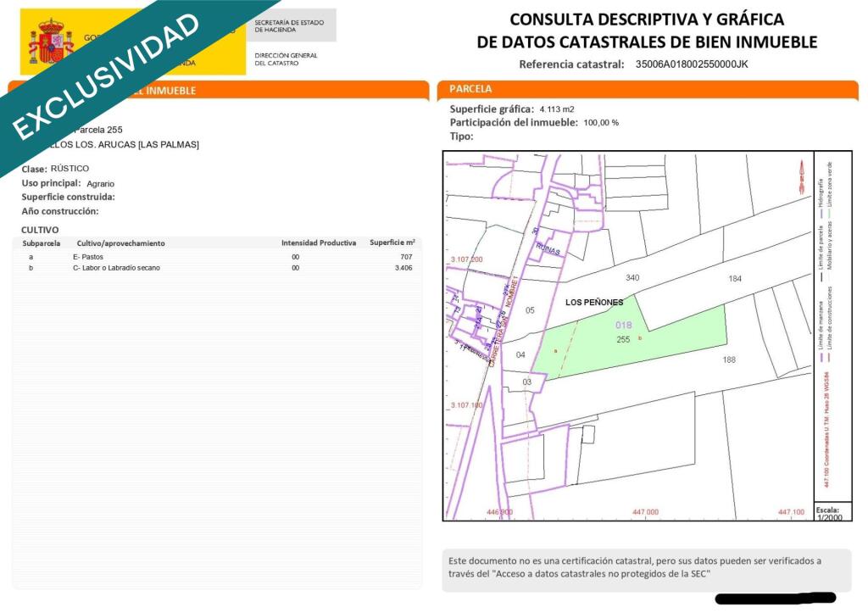Screen dimensions: 868x613
Task: Click the purple '018' polygon label
Action: pos(623,326)
